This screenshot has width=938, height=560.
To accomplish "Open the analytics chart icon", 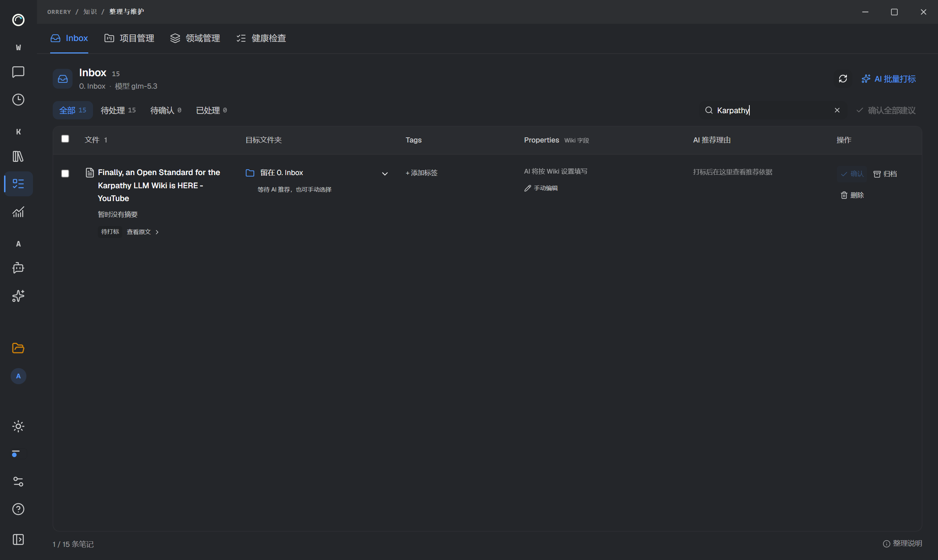I will click(18, 212).
